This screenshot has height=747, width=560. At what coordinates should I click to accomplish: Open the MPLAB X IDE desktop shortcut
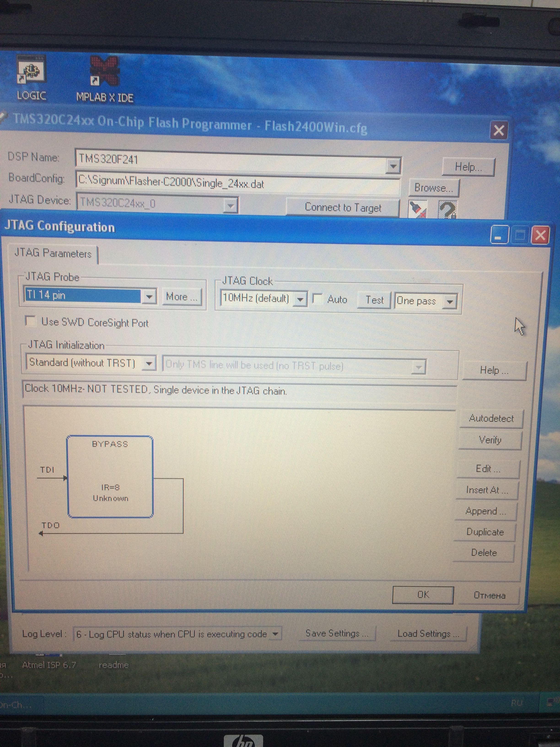pos(105,80)
